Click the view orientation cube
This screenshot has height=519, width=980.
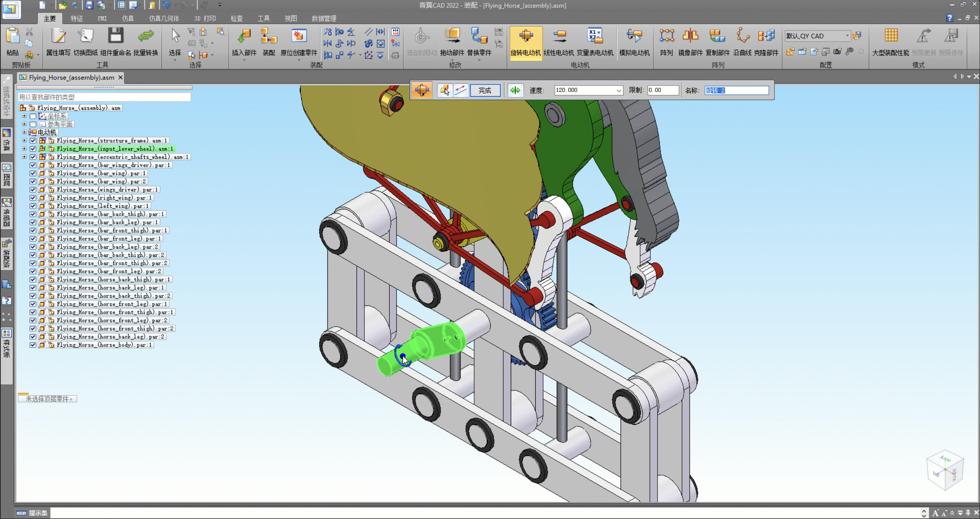point(945,470)
